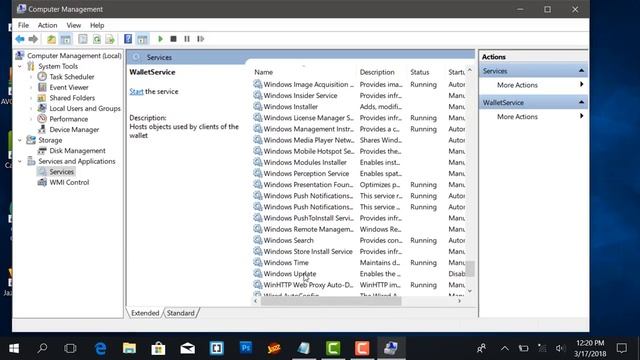The image size is (640, 360).
Task: Launch Microsoft Edge from the taskbar
Action: point(100,348)
